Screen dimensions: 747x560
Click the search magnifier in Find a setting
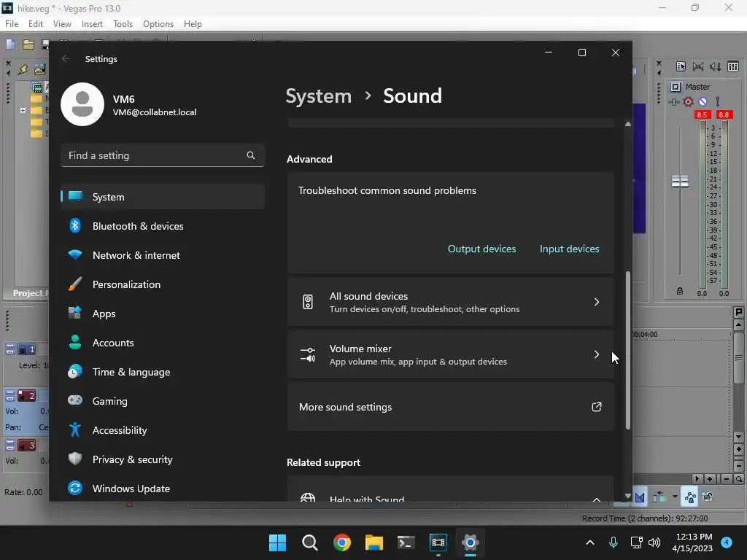pyautogui.click(x=251, y=155)
